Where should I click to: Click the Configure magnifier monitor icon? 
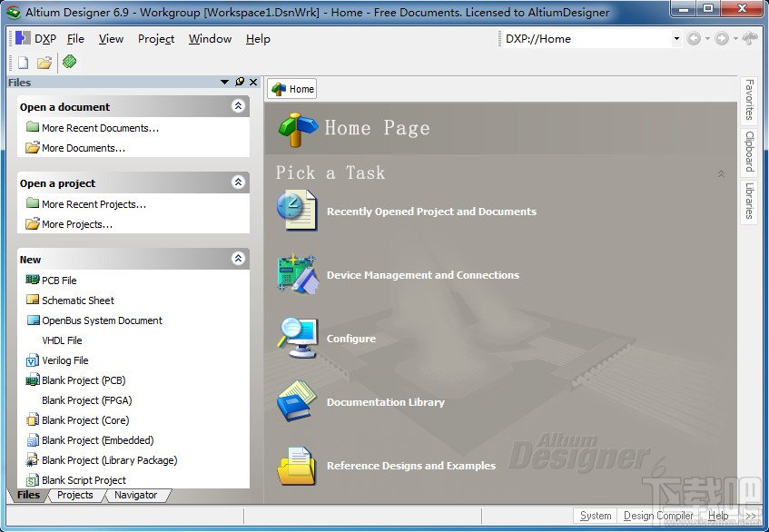point(297,339)
